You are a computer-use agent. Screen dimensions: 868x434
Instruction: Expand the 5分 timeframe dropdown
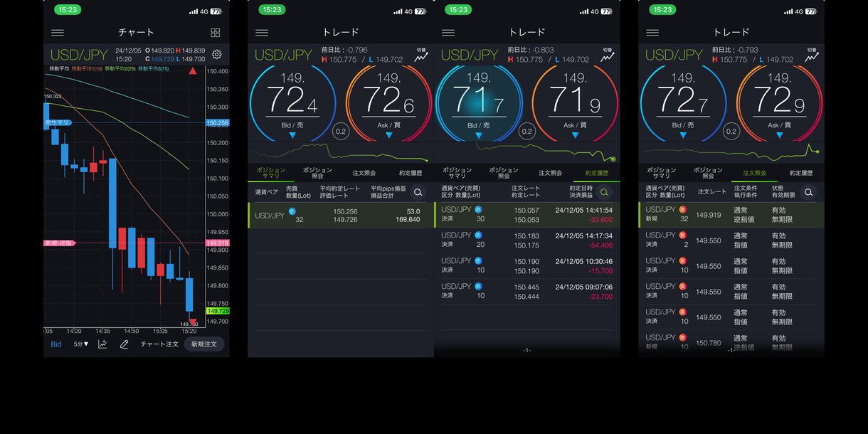81,344
